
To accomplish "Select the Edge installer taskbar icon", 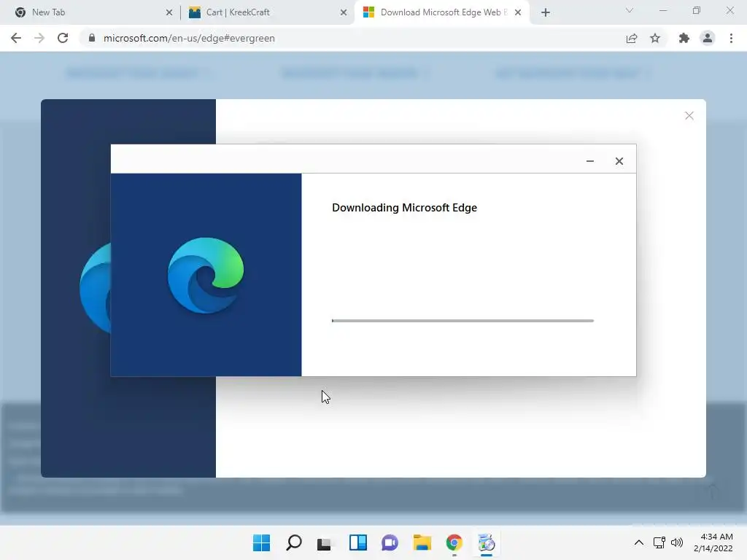I will tap(487, 542).
